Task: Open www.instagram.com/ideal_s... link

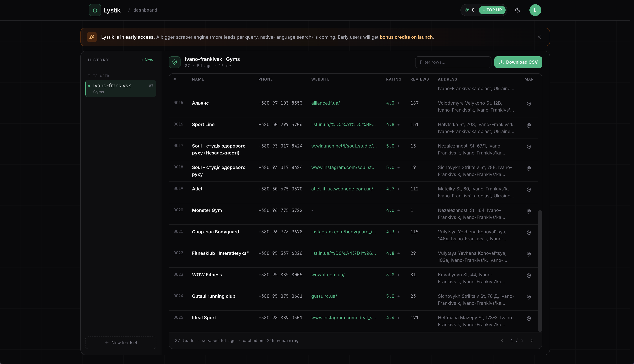Action: pyautogui.click(x=344, y=318)
